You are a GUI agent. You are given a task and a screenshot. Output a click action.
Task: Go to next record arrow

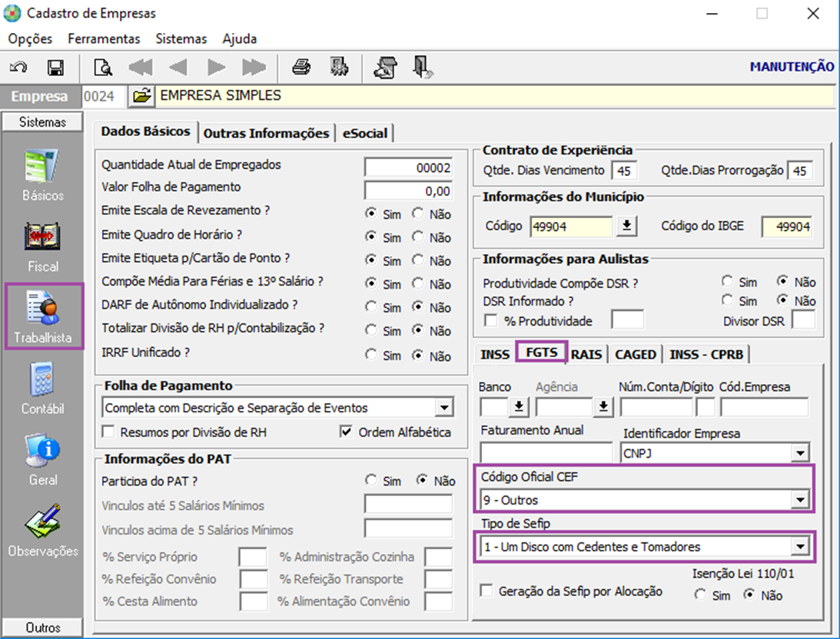point(217,68)
